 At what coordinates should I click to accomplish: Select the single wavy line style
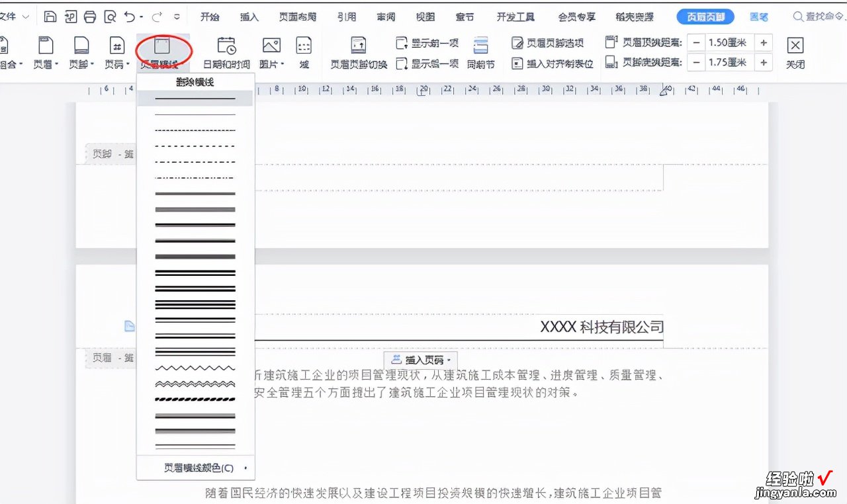[195, 368]
